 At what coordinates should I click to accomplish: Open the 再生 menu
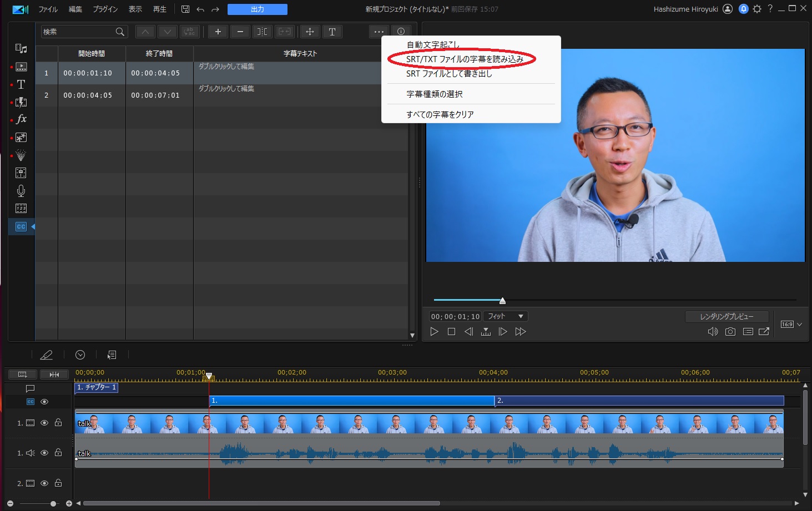coord(160,9)
